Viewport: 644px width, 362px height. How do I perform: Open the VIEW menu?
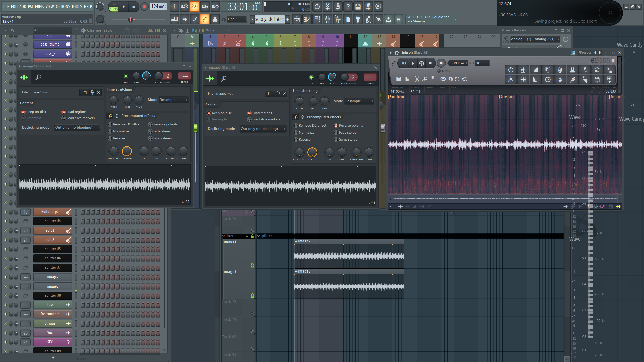[50, 7]
